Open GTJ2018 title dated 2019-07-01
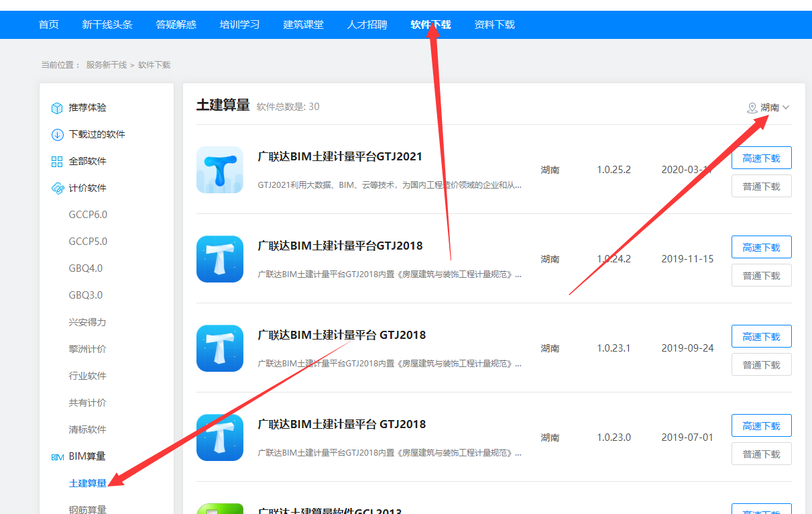Viewport: 812px width, 514px height. [342, 424]
